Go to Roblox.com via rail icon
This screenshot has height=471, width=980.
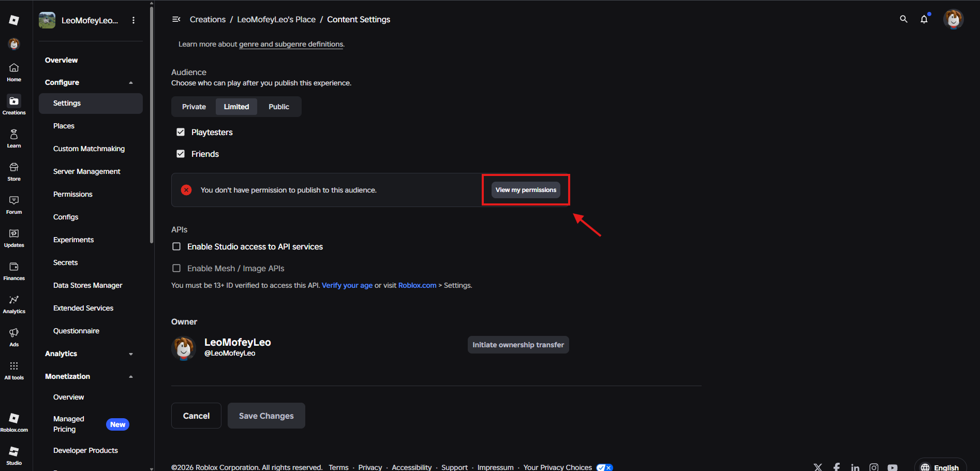[x=14, y=422]
